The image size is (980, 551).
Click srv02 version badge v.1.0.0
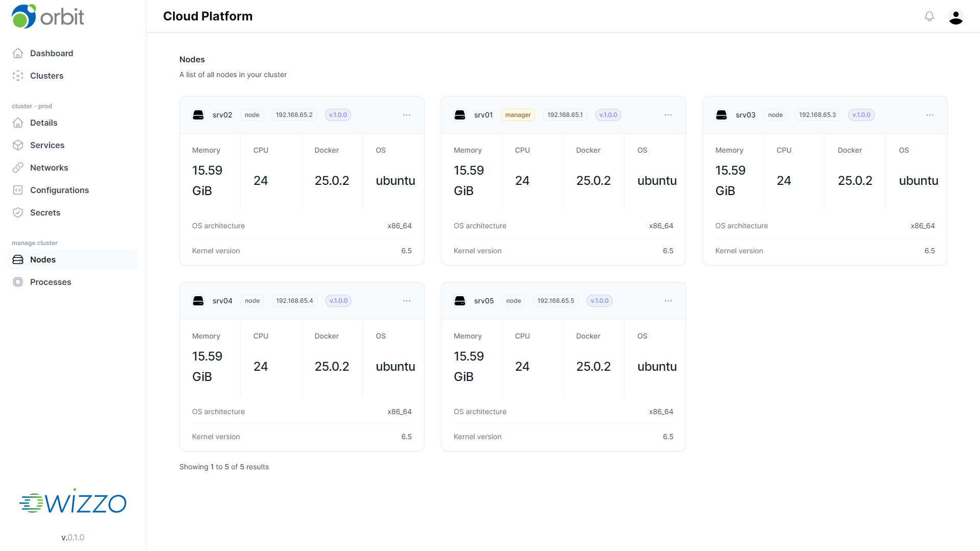tap(338, 115)
